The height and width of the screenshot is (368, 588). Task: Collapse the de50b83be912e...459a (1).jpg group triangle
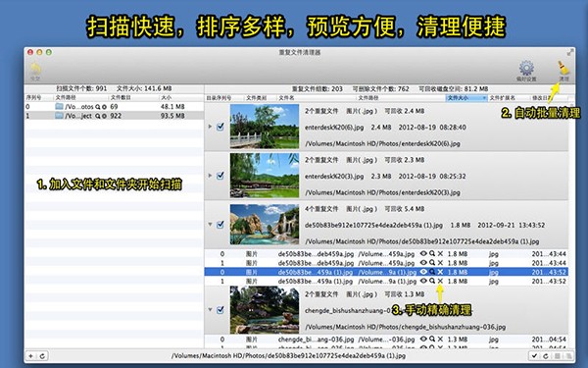tap(211, 225)
